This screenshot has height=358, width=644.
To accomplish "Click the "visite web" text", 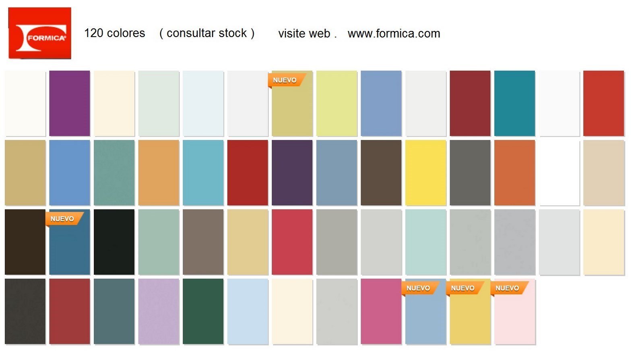I will coord(304,33).
